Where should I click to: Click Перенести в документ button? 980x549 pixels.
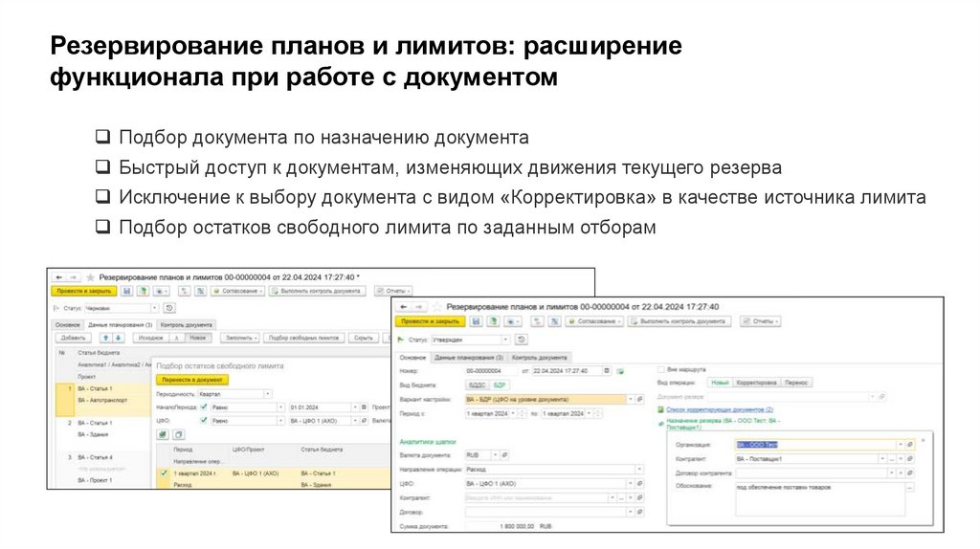pos(191,379)
